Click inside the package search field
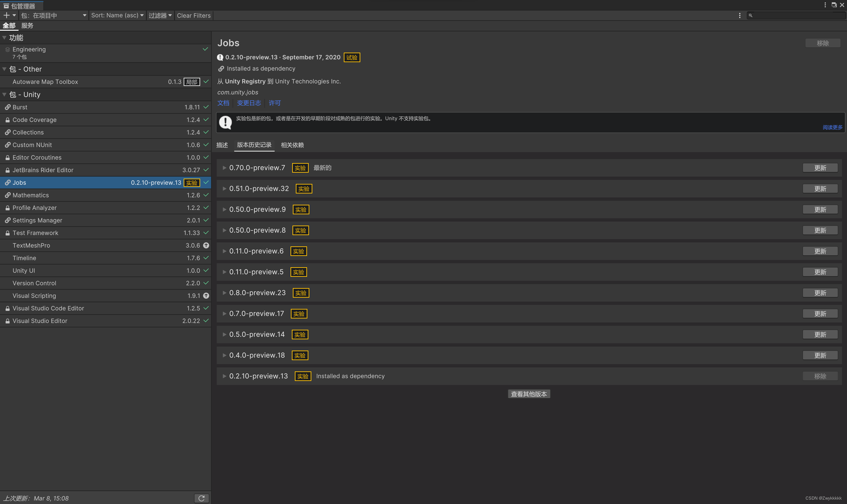847x504 pixels. click(x=795, y=16)
